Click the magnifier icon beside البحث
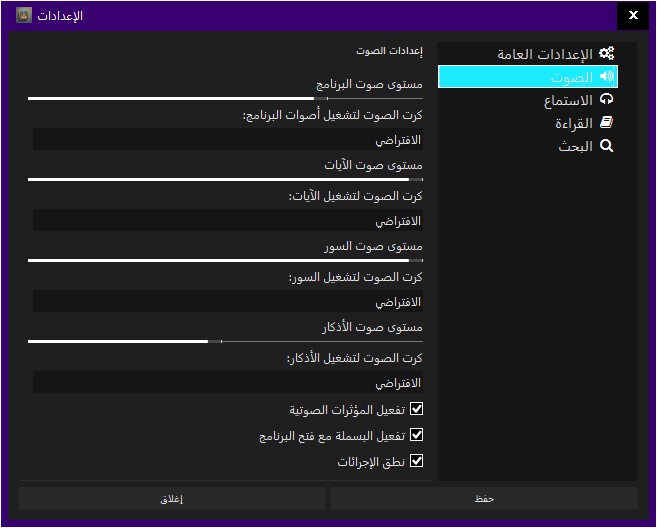 pos(606,146)
